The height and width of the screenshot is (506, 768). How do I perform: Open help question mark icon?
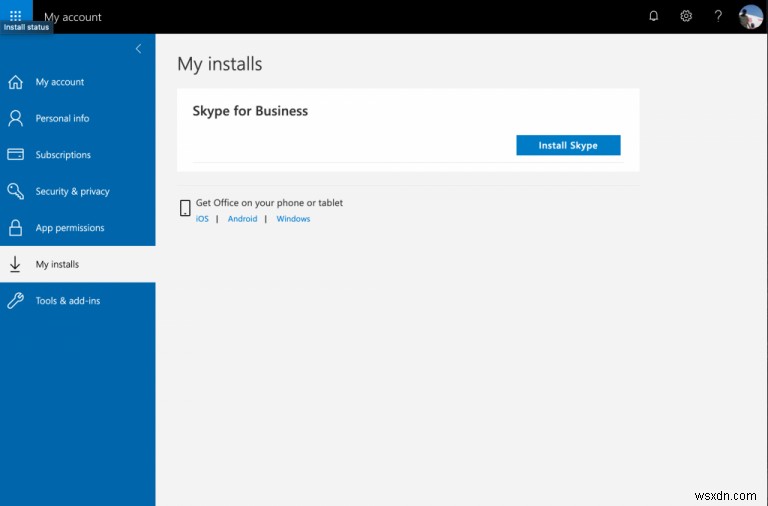718,16
